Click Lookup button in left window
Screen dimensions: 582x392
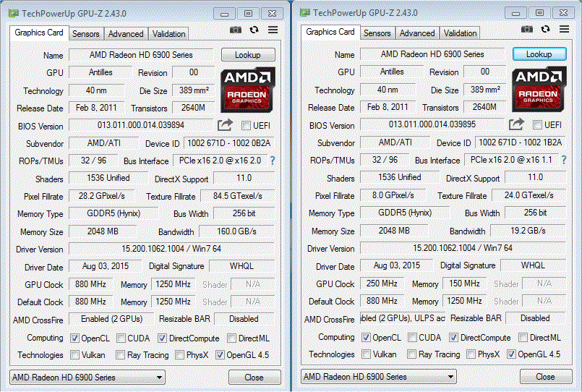point(248,55)
